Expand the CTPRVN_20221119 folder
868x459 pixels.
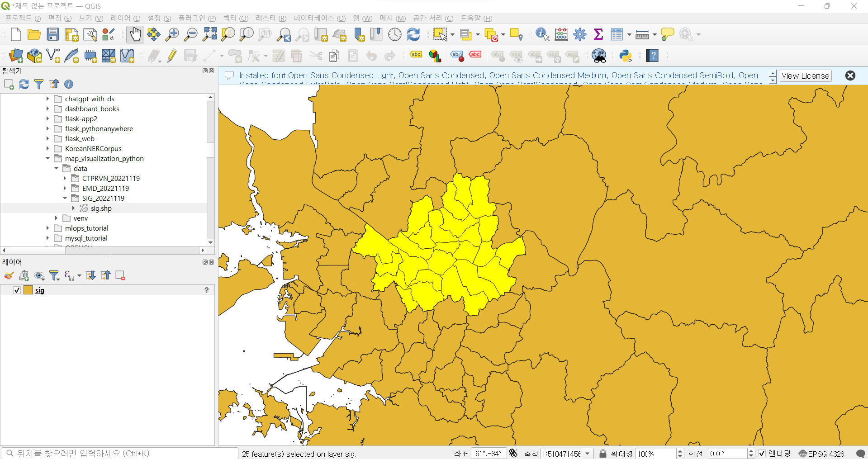pos(65,178)
